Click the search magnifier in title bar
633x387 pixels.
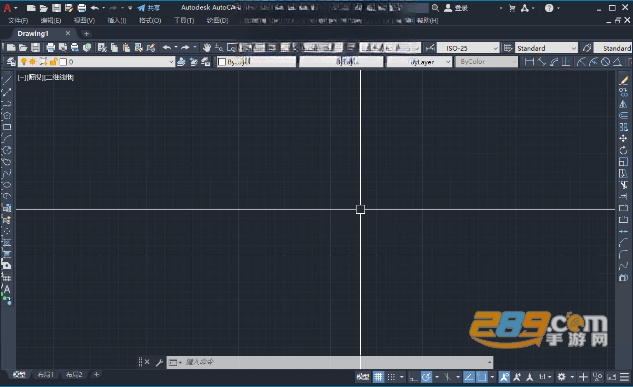coord(435,8)
